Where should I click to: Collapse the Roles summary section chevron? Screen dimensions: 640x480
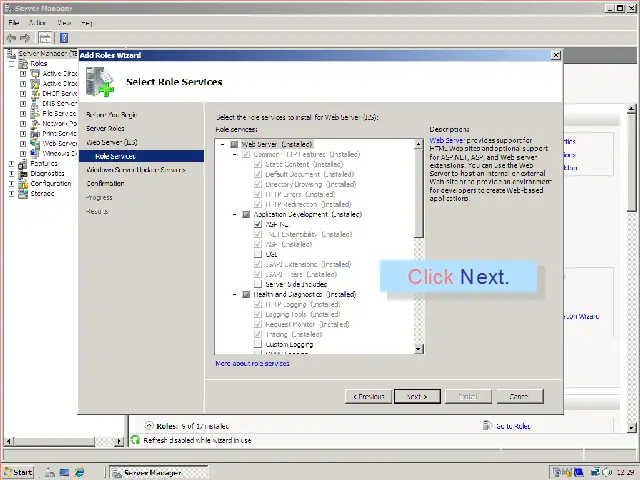click(149, 426)
